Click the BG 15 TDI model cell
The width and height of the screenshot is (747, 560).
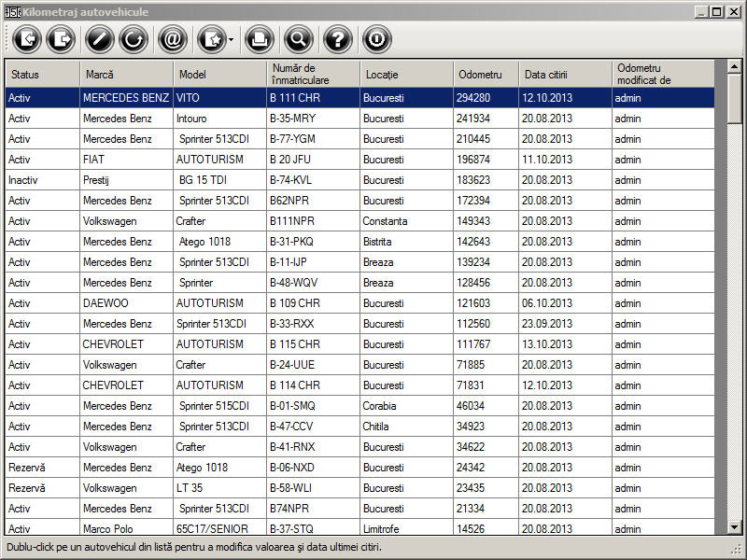coord(219,180)
